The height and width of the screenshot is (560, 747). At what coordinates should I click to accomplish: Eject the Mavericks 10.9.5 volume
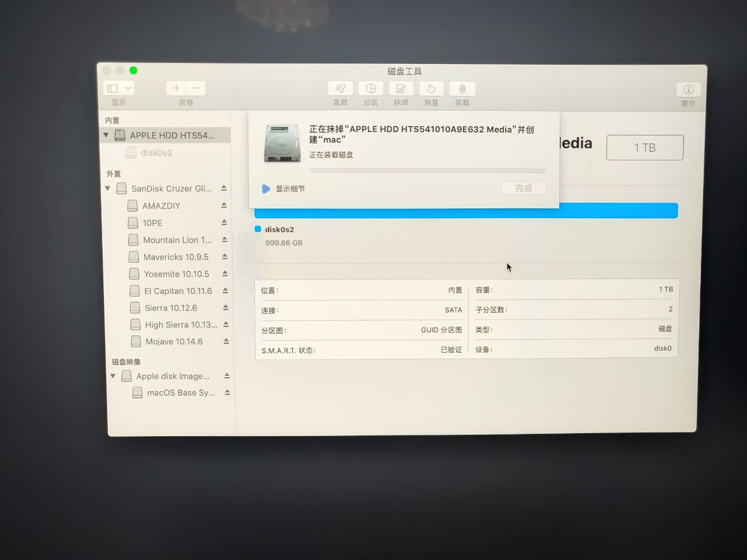coord(225,257)
